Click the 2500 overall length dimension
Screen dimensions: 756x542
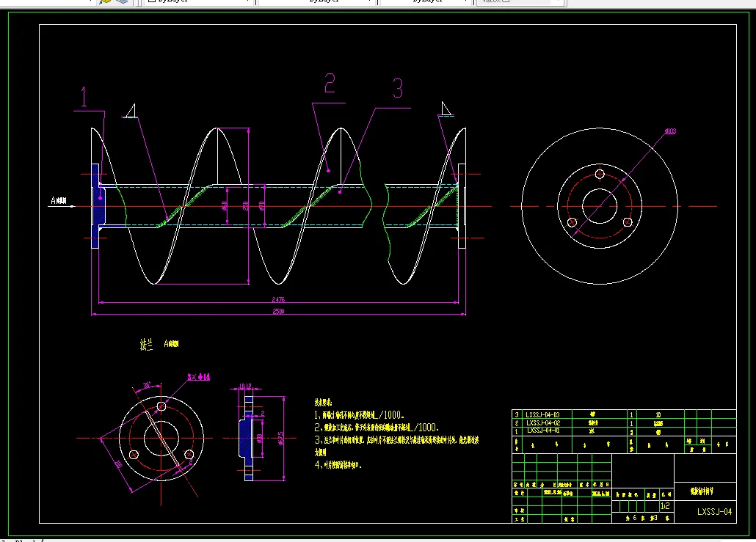coord(279,312)
